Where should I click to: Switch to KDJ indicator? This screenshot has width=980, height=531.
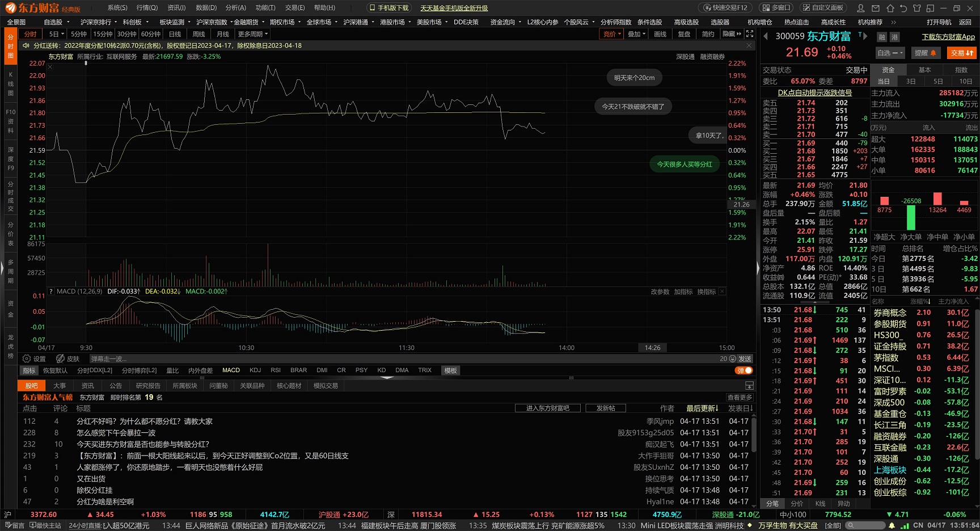[255, 370]
